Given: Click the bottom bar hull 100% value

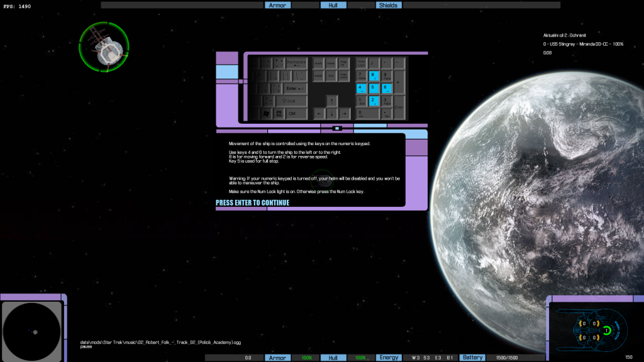Looking at the screenshot, I should click(360, 358).
